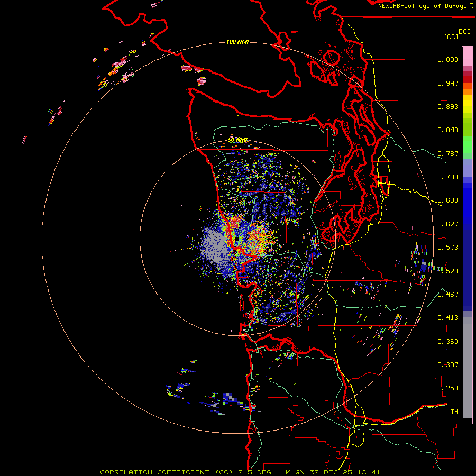This screenshot has height=476, width=476.
Task: Click the [CC] units label
Action: click(x=451, y=36)
